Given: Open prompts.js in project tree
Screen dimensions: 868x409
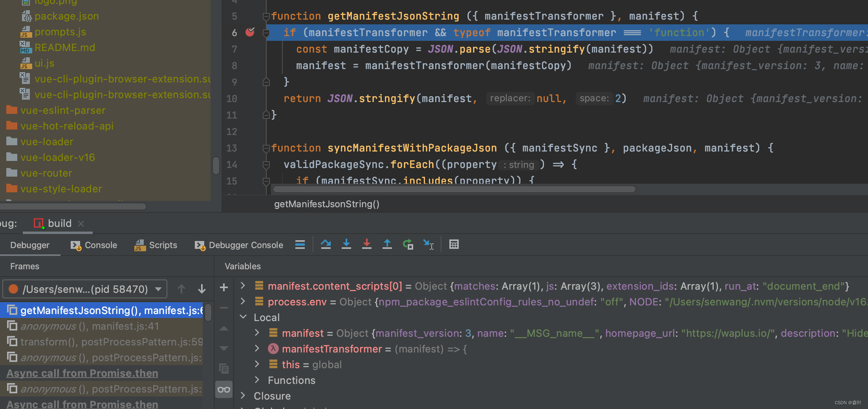Looking at the screenshot, I should click(60, 32).
